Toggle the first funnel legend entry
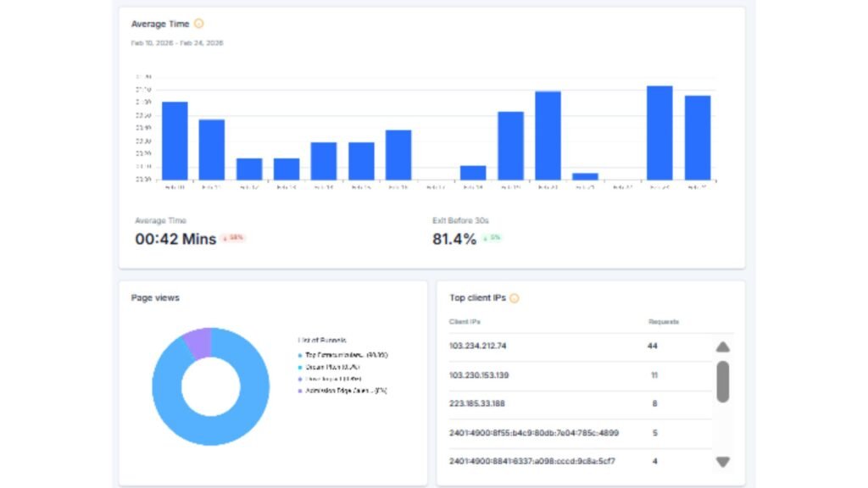The width and height of the screenshot is (868, 488). click(x=343, y=353)
